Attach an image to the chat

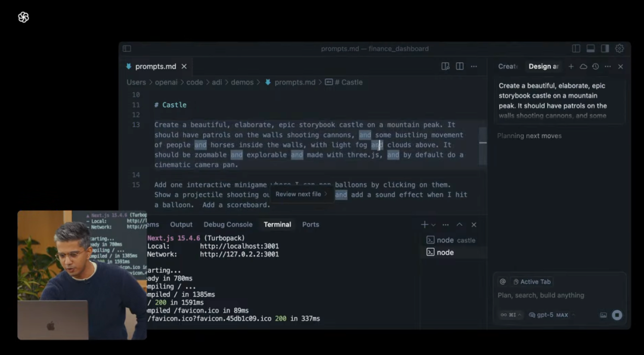(x=603, y=315)
